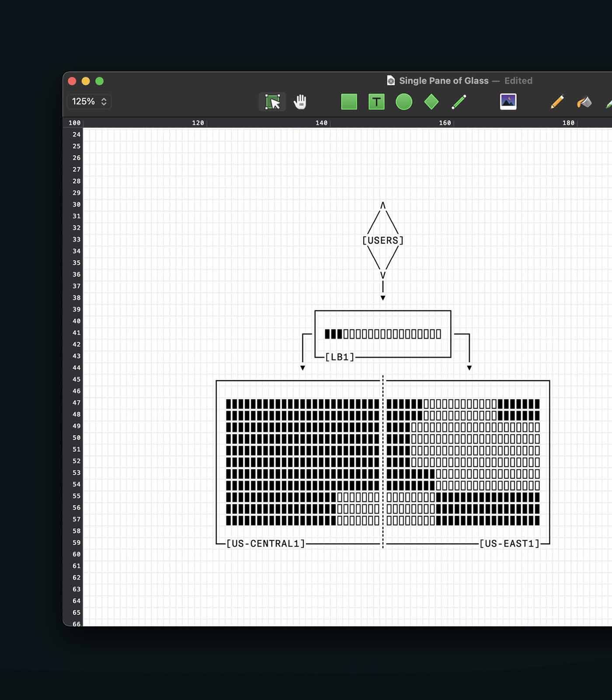This screenshot has height=700, width=612.
Task: Choose the green rectangle shape tool
Action: 349,102
